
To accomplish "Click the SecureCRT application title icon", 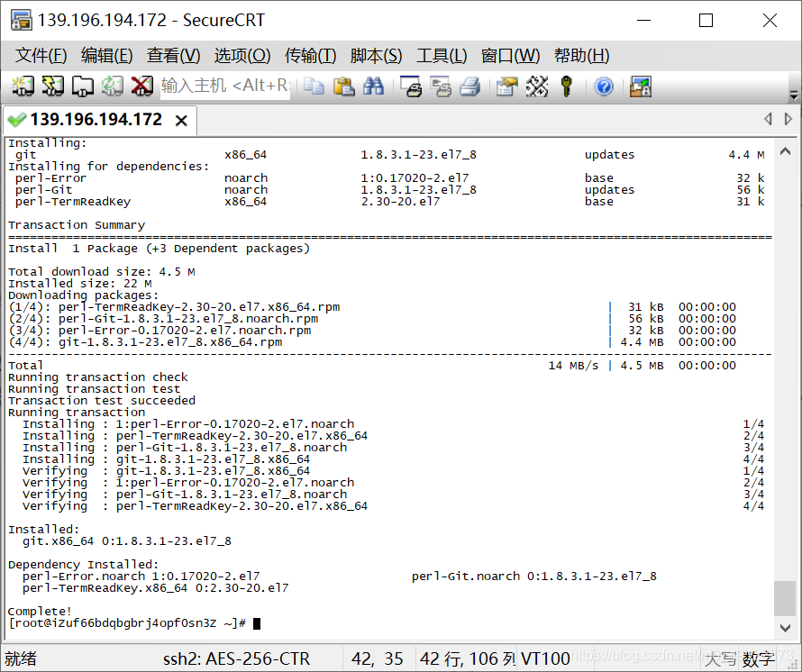I will point(21,20).
